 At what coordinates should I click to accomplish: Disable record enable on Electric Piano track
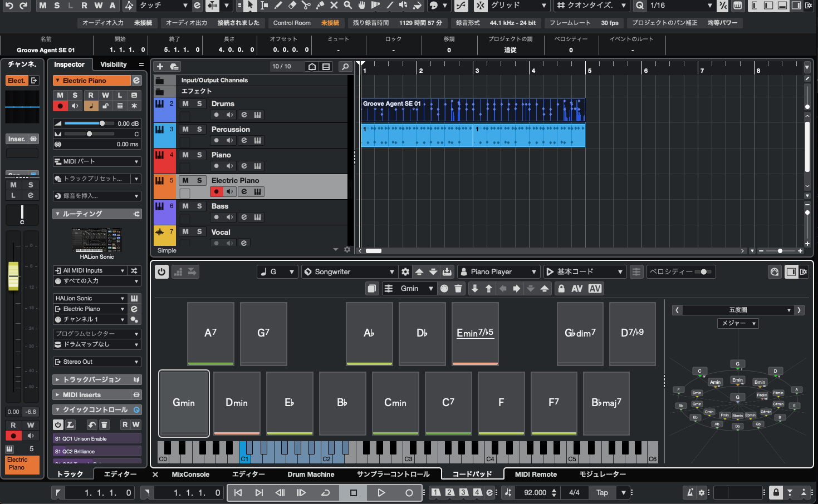(216, 191)
